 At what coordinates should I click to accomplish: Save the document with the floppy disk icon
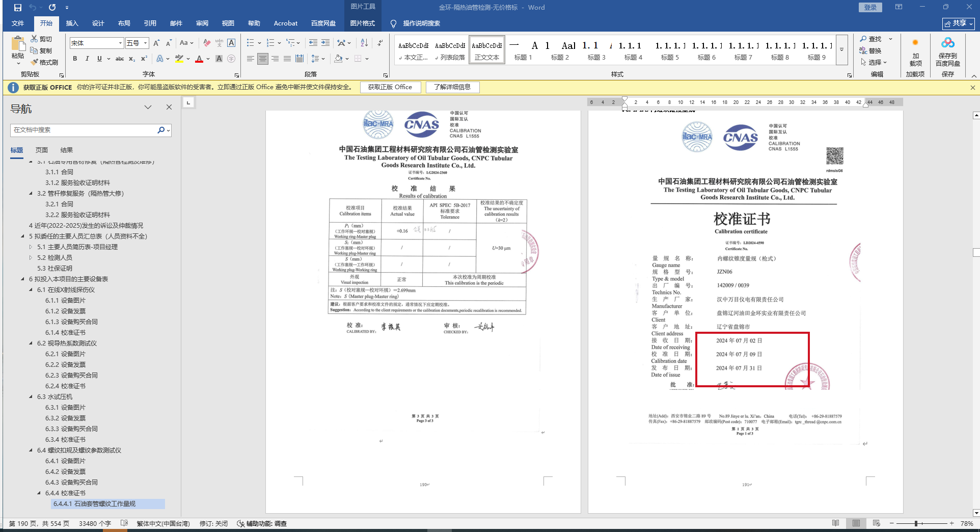[18, 8]
